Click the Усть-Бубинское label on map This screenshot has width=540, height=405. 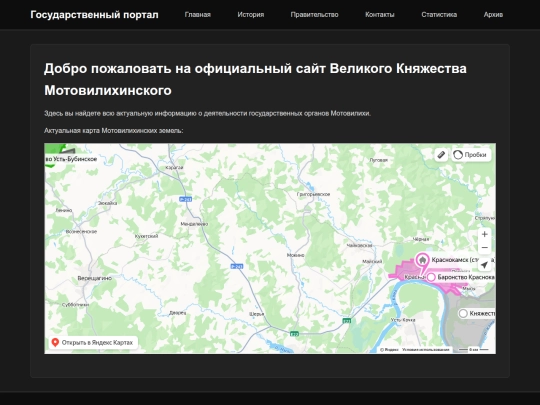71,159
